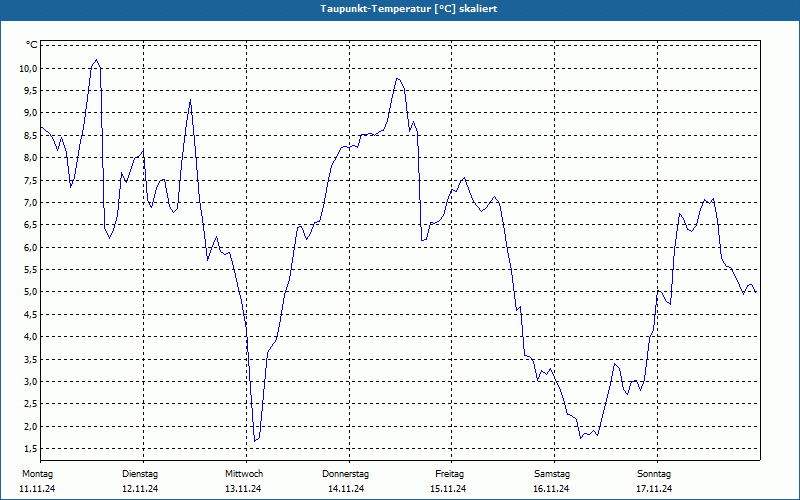Click the 4,5 y-axis label

(x=30, y=314)
